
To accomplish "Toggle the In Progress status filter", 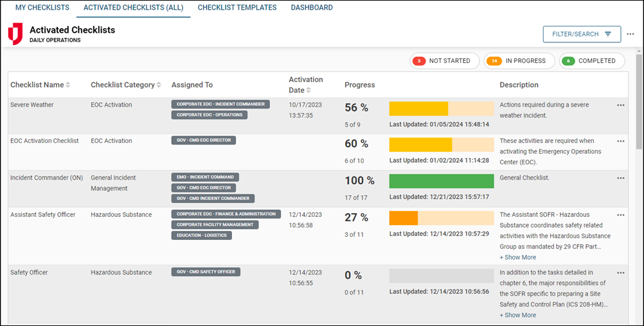I will click(x=518, y=61).
